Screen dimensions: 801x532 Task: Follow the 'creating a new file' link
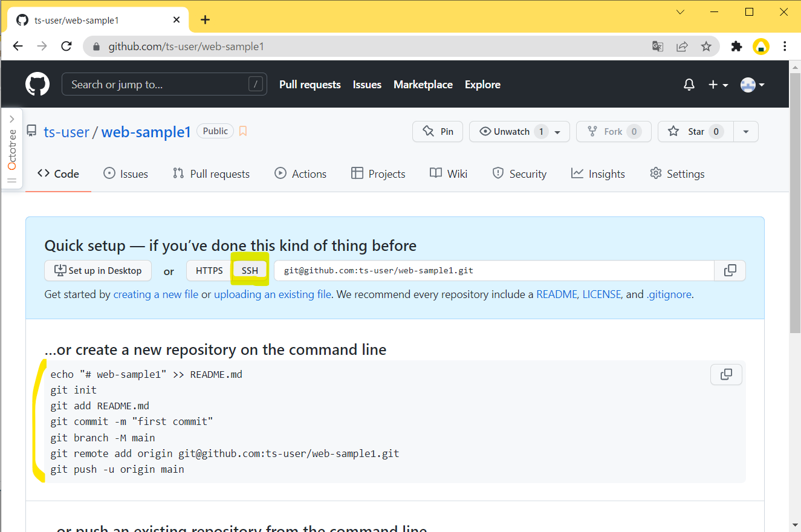(156, 295)
